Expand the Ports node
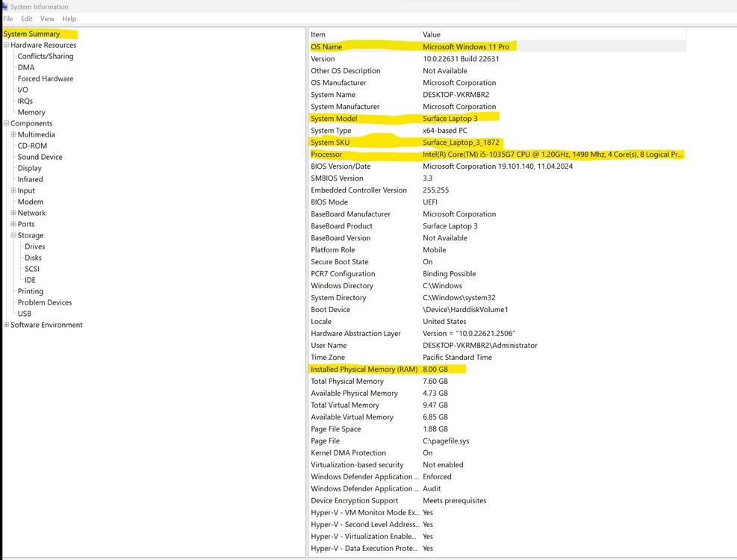 point(13,225)
